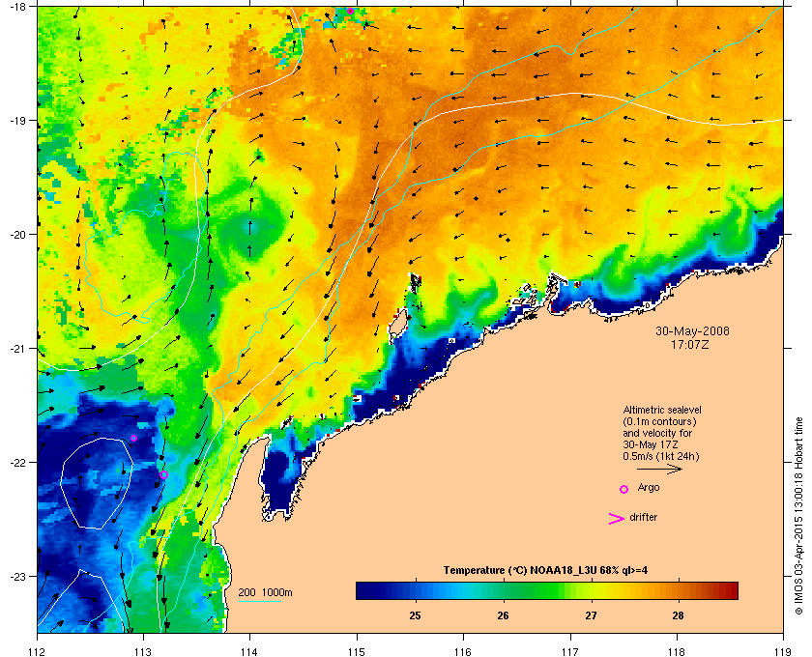Click the colorbar tick label 27
The image size is (812, 657).
point(591,615)
